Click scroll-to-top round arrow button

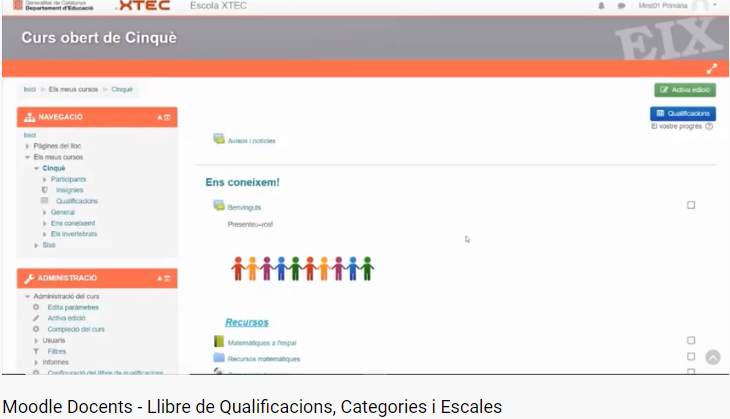[712, 357]
